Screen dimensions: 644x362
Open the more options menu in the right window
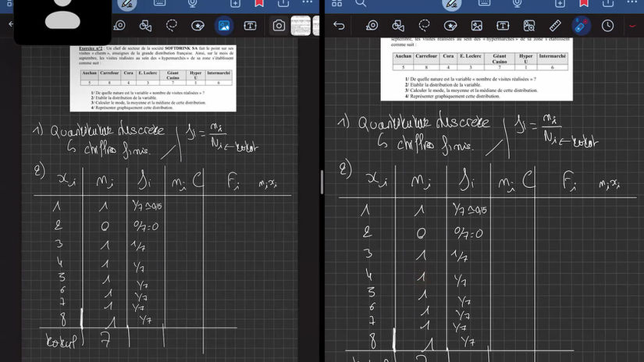(x=632, y=3)
